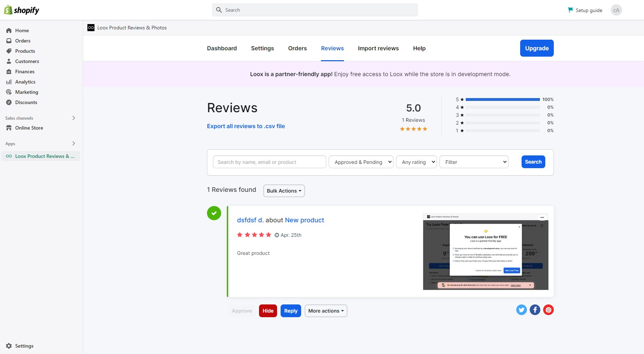The width and height of the screenshot is (644, 354).
Task: Open the Bulk Actions dropdown
Action: (284, 191)
